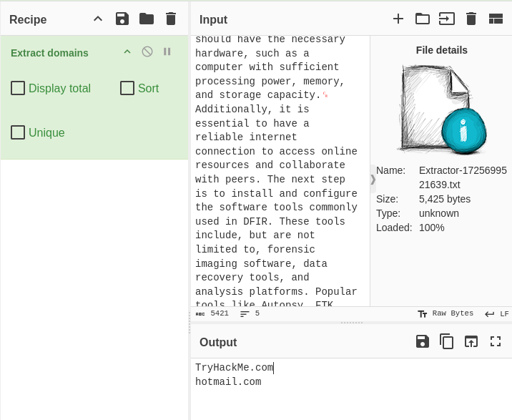512x420 pixels.
Task: Maximise the output pane
Action: pyautogui.click(x=496, y=341)
